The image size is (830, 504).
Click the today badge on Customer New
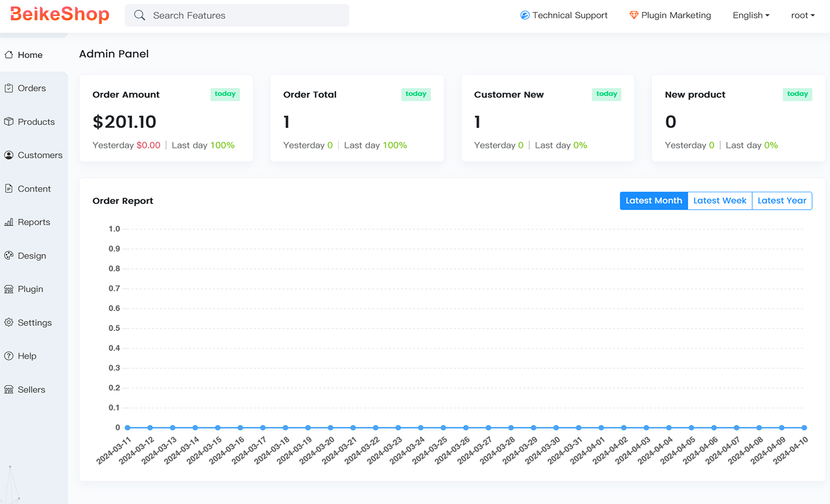(x=606, y=94)
